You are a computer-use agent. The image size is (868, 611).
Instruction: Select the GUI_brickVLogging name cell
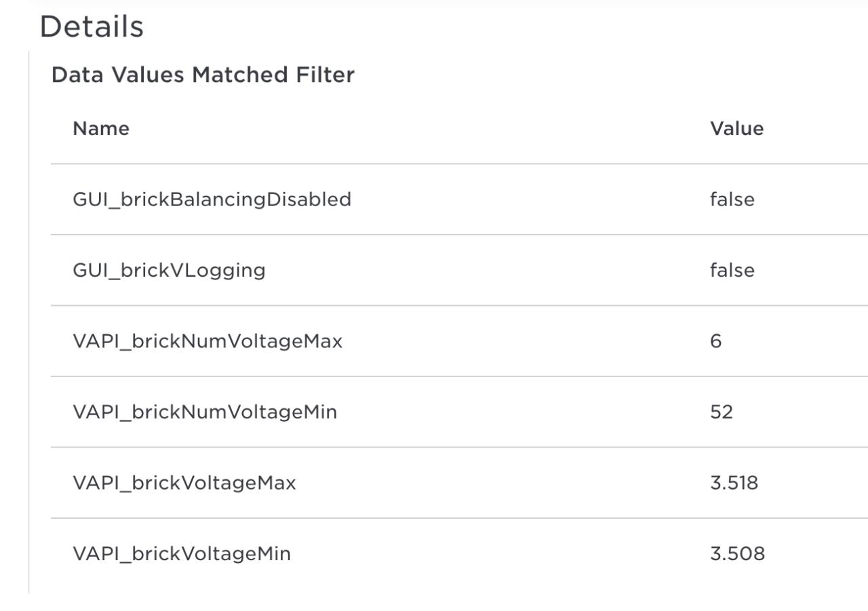(169, 270)
